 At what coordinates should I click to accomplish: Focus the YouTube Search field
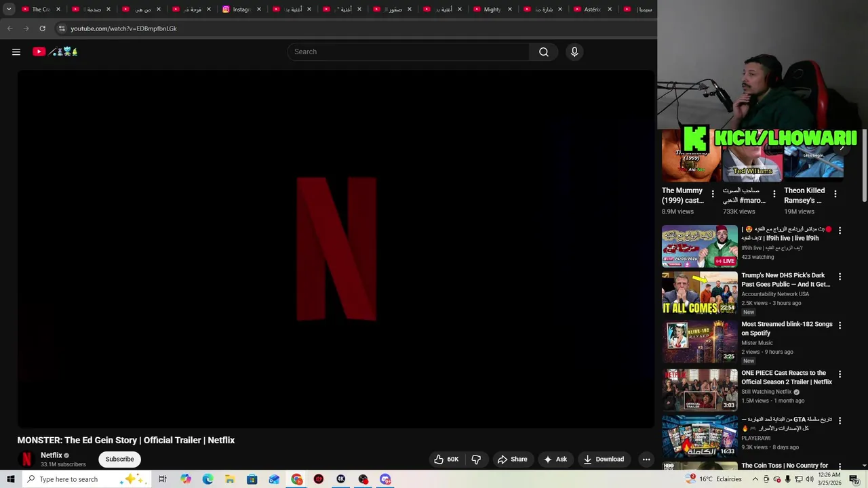(408, 52)
